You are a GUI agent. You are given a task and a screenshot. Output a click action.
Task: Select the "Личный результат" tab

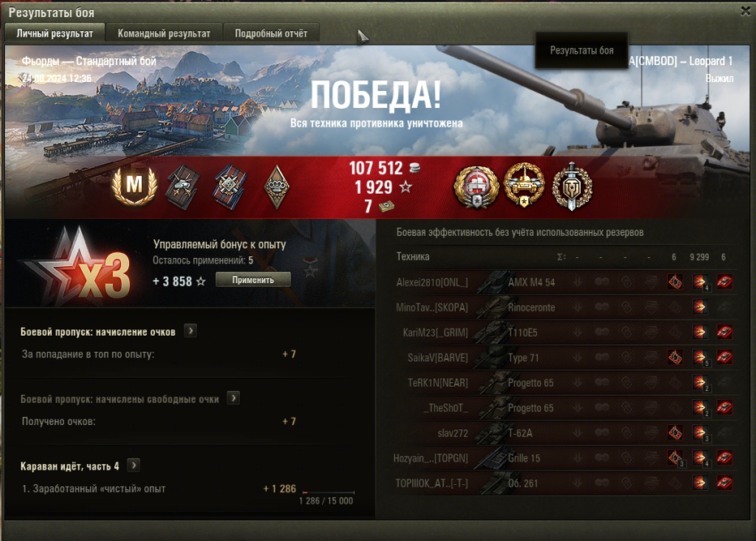point(54,33)
